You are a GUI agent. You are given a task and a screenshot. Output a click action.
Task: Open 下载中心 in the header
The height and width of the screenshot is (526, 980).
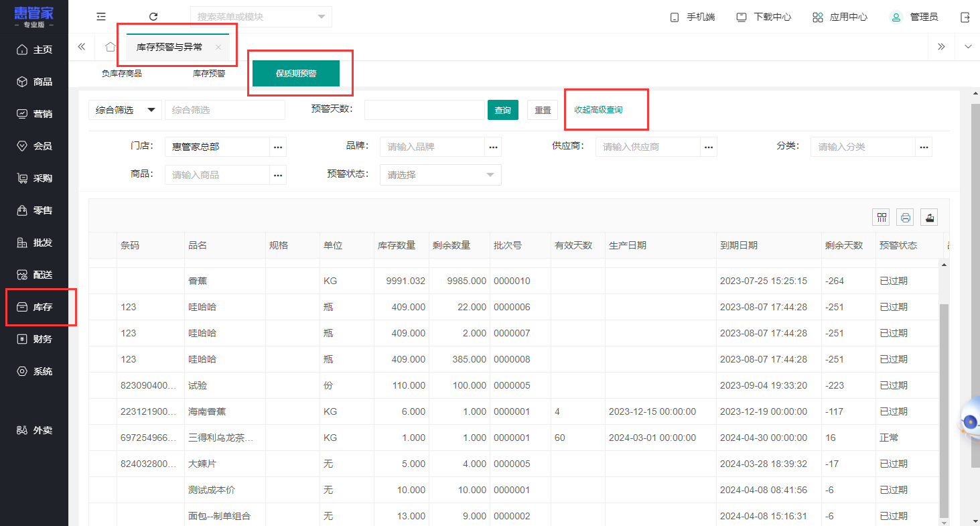pyautogui.click(x=764, y=17)
